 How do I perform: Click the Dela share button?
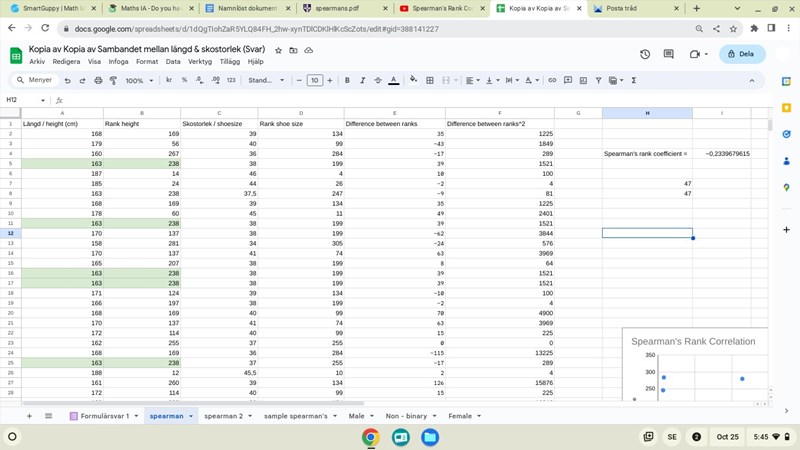(741, 54)
